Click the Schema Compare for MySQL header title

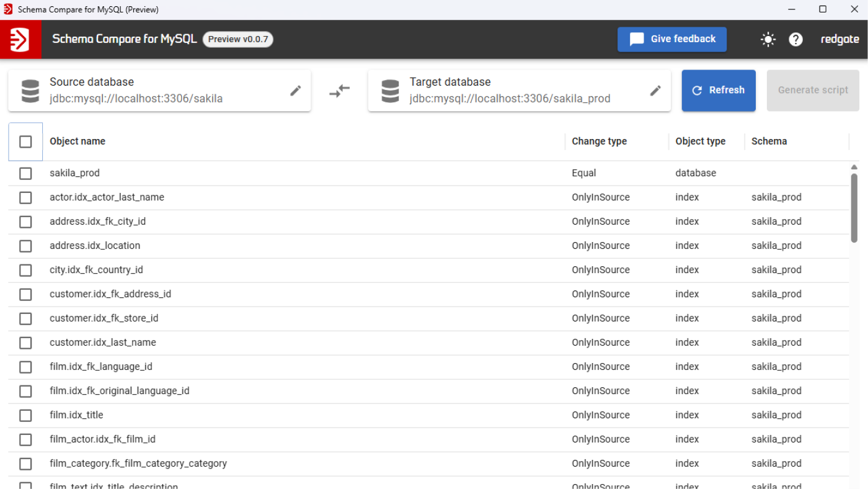click(125, 39)
